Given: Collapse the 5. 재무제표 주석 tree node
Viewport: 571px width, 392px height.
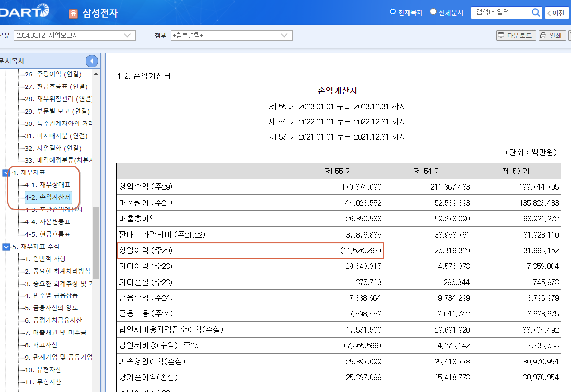Looking at the screenshot, I should click(x=6, y=247).
